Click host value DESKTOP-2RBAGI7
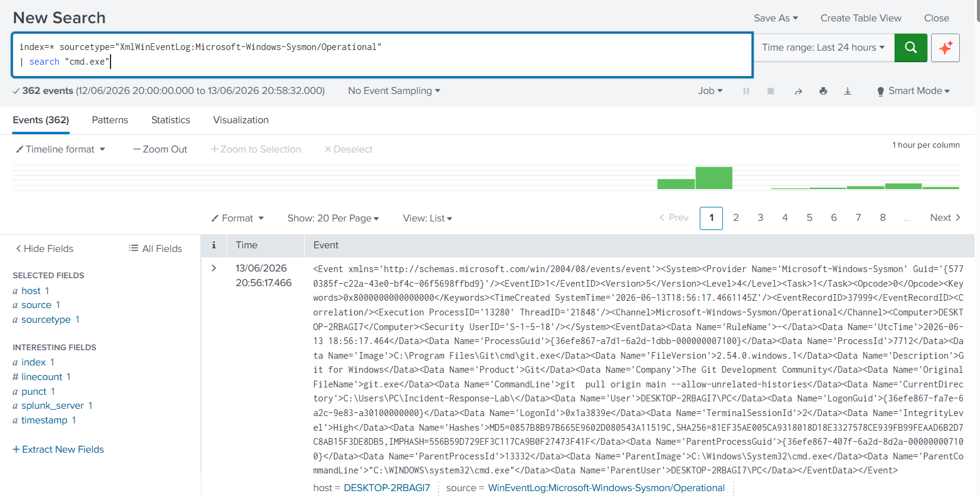The image size is (980, 496). coord(387,488)
